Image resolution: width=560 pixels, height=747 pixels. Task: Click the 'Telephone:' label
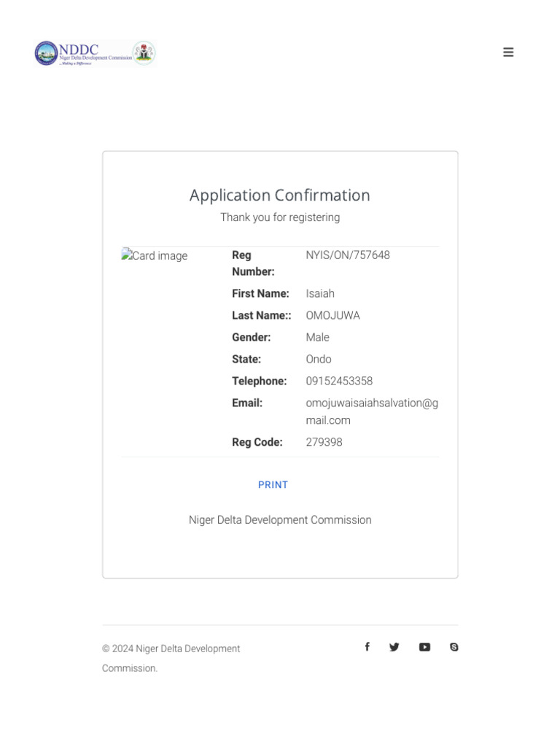(260, 381)
